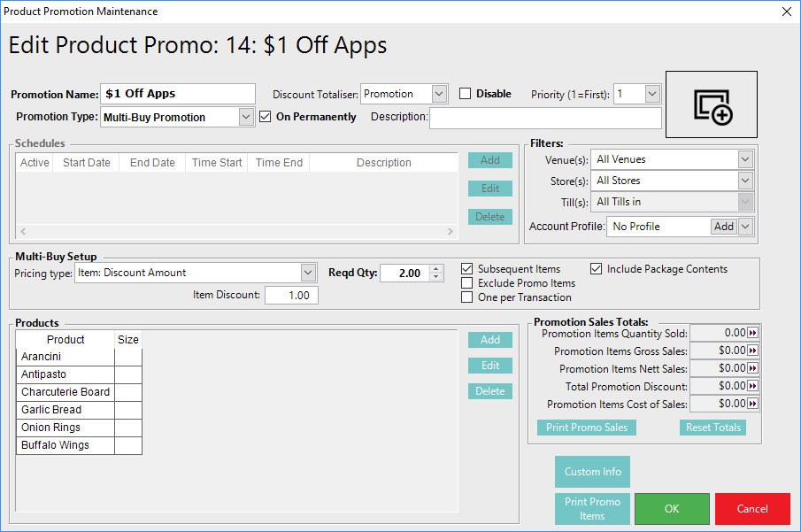Image resolution: width=801 pixels, height=532 pixels.
Task: Expand the Venue(s) filter dropdown
Action: [x=745, y=159]
